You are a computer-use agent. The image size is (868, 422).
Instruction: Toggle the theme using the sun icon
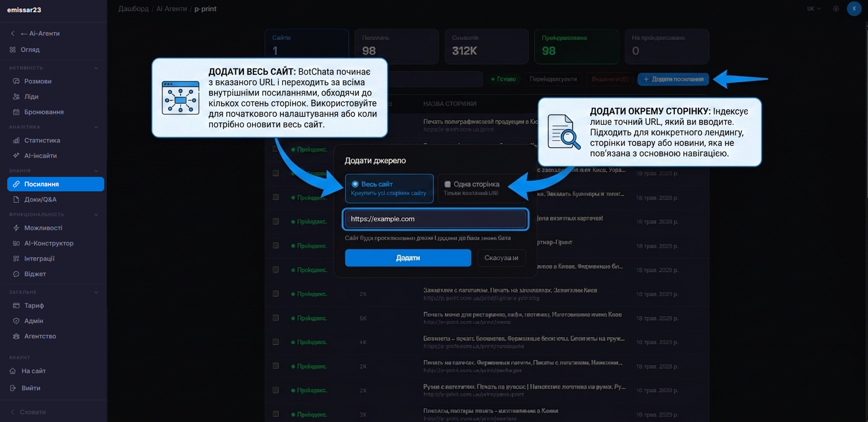point(836,9)
